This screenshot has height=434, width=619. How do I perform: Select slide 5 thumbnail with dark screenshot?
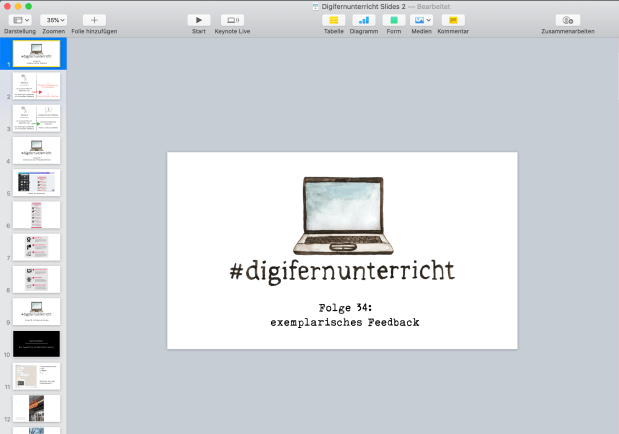[36, 182]
